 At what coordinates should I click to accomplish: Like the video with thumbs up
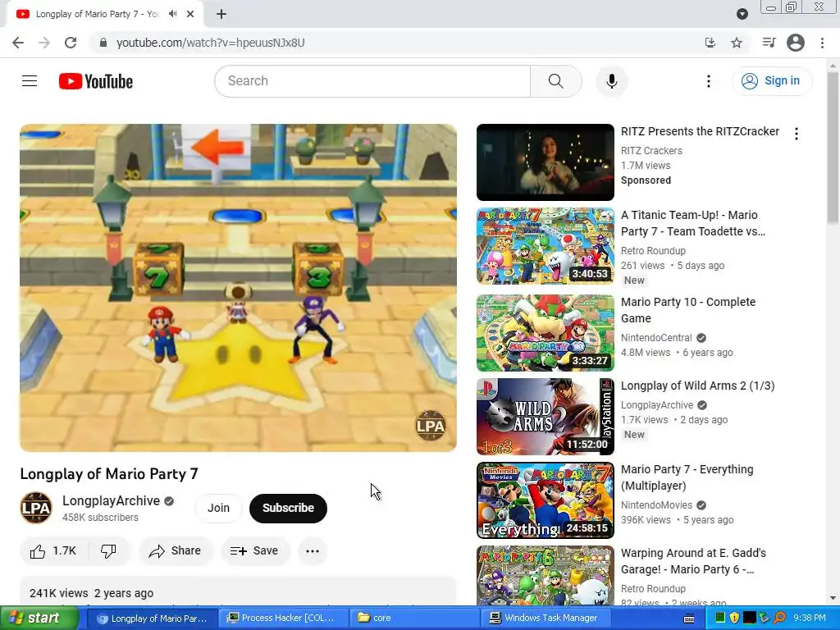tap(53, 550)
